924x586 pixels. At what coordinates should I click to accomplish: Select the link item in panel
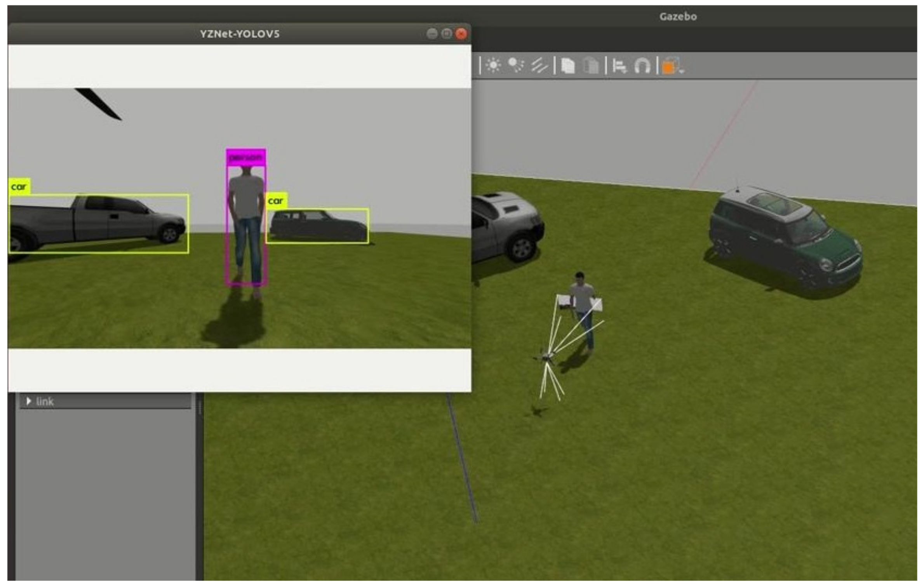pyautogui.click(x=45, y=402)
